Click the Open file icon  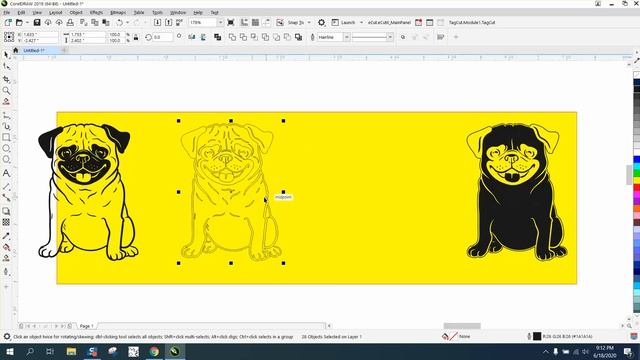pyautogui.click(x=19, y=22)
